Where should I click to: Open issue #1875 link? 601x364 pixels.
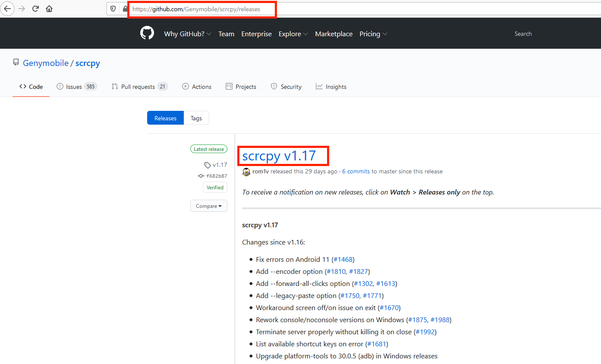(417, 320)
